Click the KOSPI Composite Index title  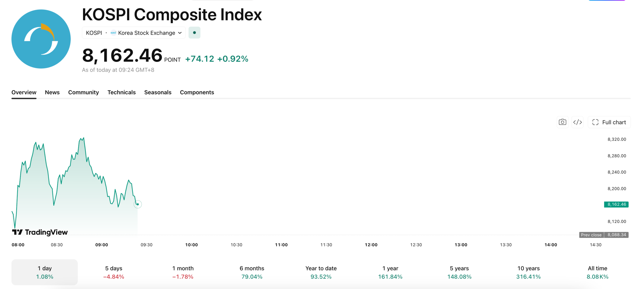click(172, 14)
